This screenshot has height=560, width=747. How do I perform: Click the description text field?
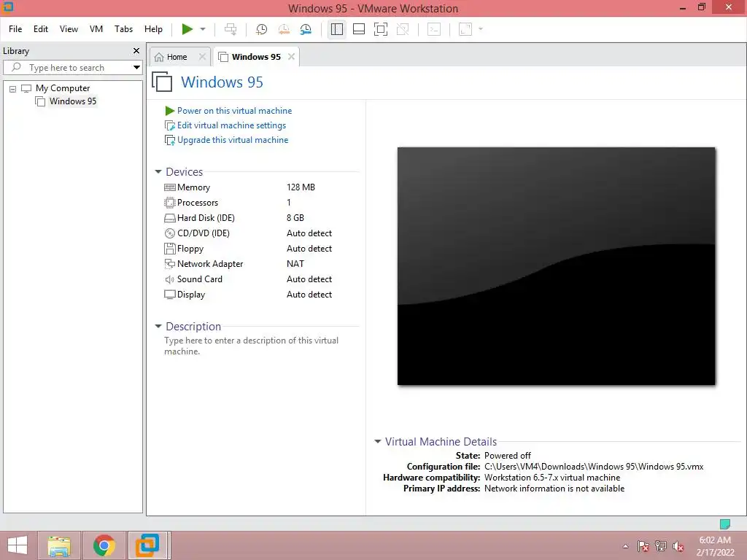pyautogui.click(x=252, y=346)
